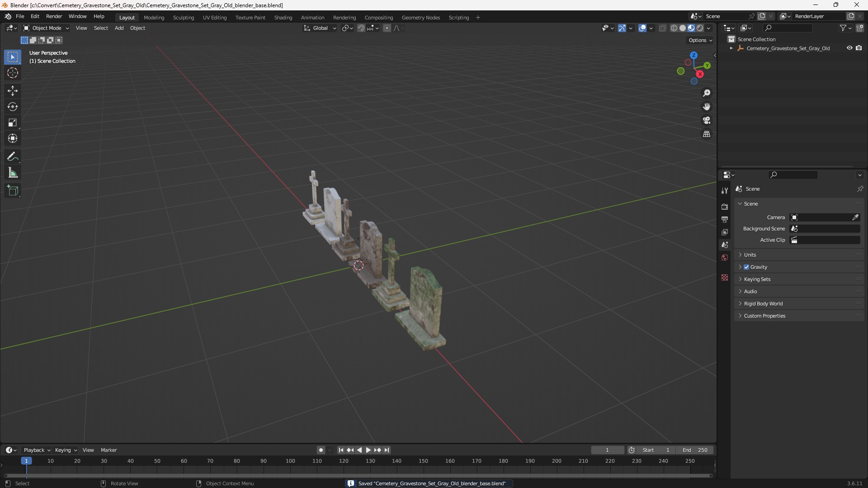The image size is (868, 488).
Task: Click the pan hand viewport icon
Action: (707, 107)
